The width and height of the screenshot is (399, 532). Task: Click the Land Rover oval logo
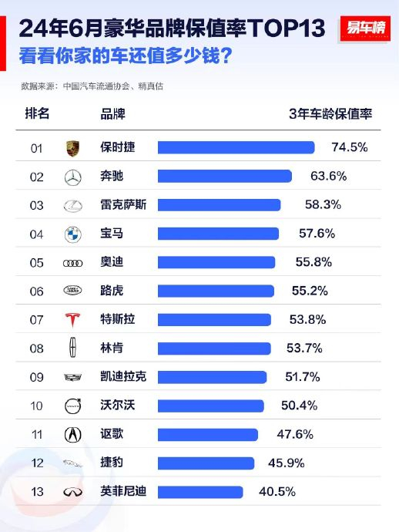pyautogui.click(x=72, y=291)
